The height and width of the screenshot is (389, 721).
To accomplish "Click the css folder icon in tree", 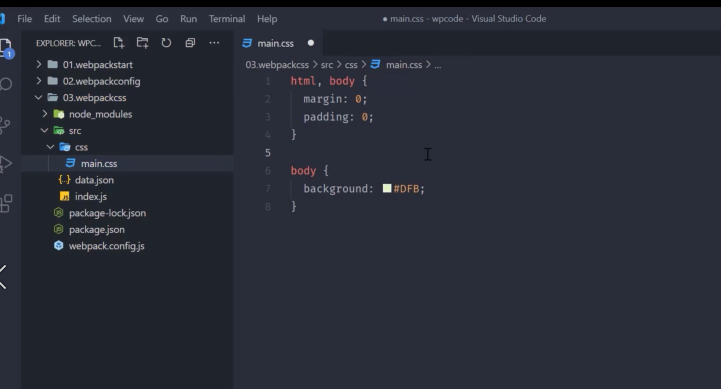I will 65,147.
